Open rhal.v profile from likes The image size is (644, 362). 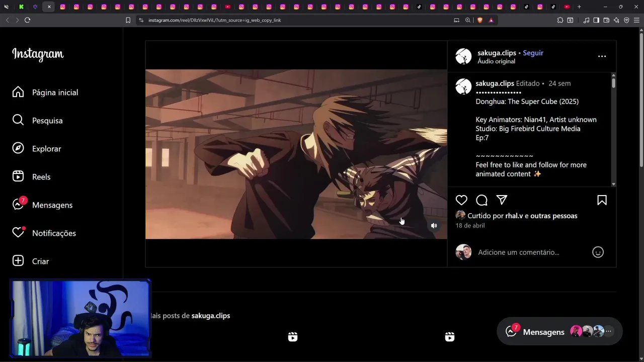click(514, 216)
